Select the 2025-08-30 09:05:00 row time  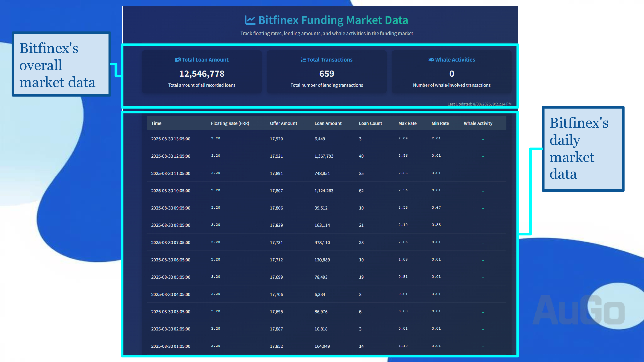click(x=170, y=208)
